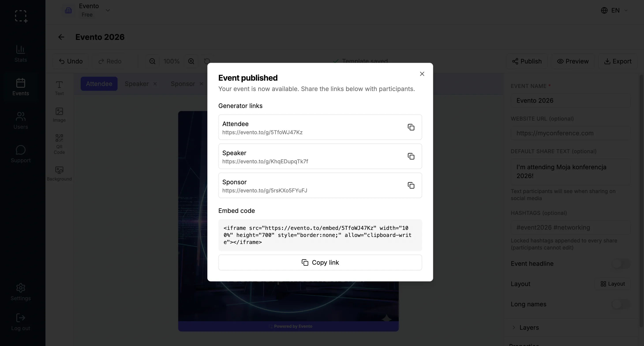
Task: Click the Export button
Action: pos(618,61)
